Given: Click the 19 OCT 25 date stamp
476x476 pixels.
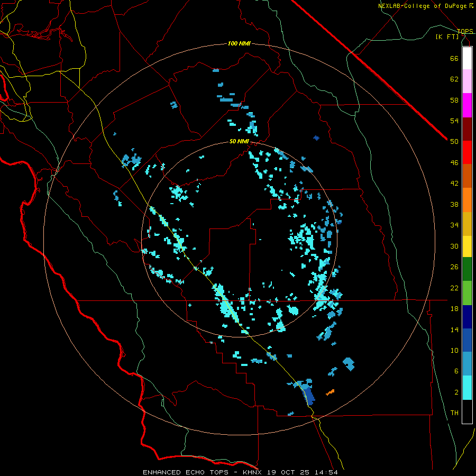Looking at the screenshot, I should click(x=288, y=472).
